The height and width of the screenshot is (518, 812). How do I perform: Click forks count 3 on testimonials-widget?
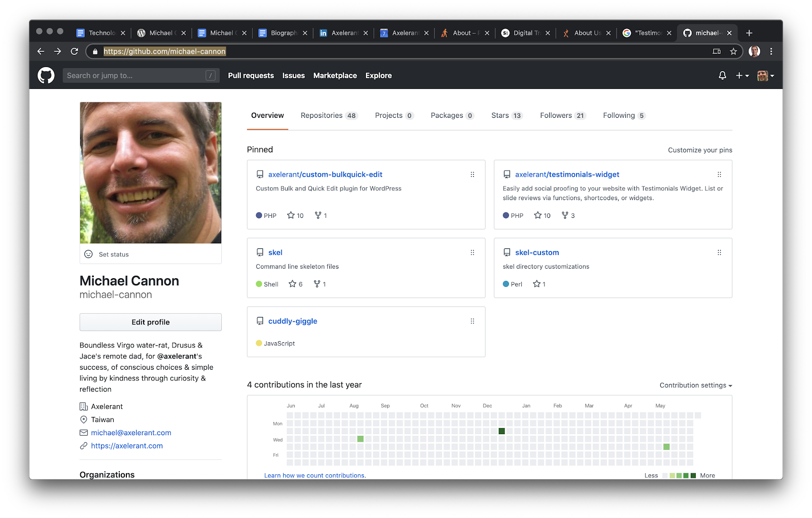point(568,215)
